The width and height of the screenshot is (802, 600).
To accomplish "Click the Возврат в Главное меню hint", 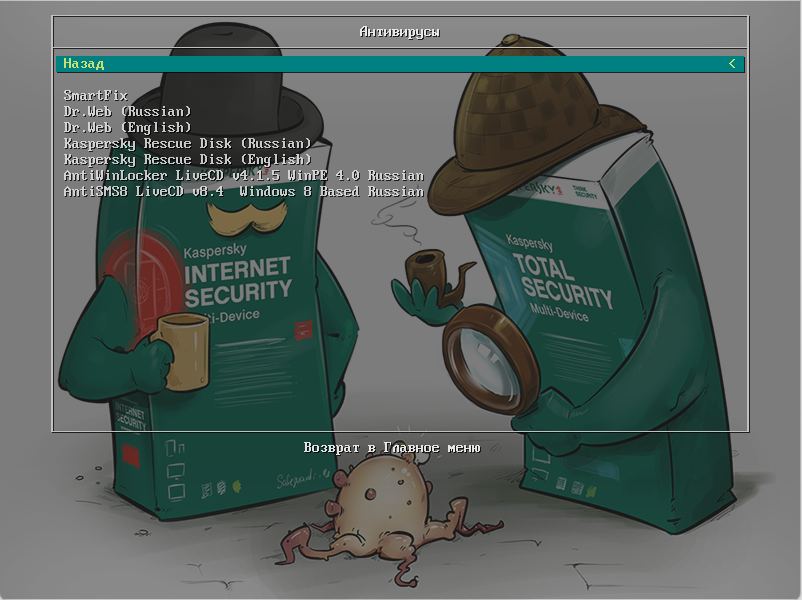I will [392, 448].
